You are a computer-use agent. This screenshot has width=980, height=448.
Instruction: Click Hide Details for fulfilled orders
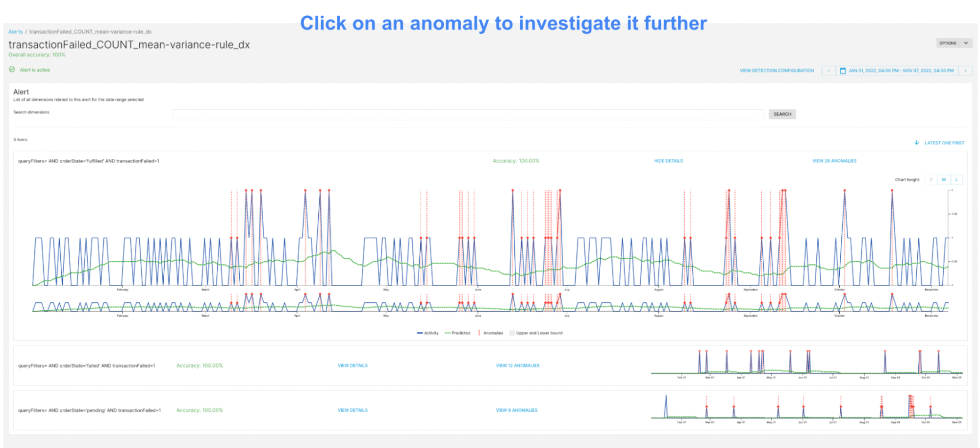pos(668,161)
